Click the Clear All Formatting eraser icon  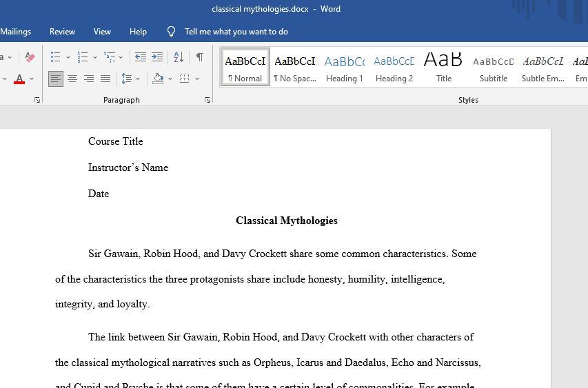point(30,57)
